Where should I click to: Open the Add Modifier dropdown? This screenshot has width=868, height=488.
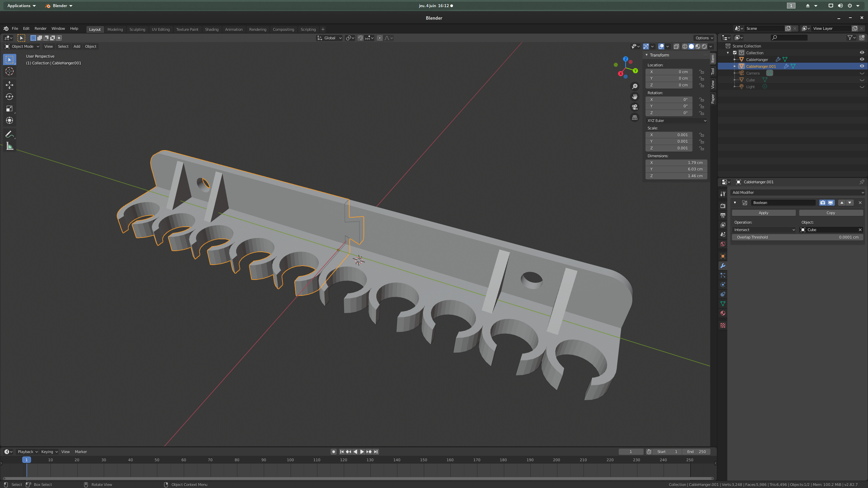click(x=797, y=192)
